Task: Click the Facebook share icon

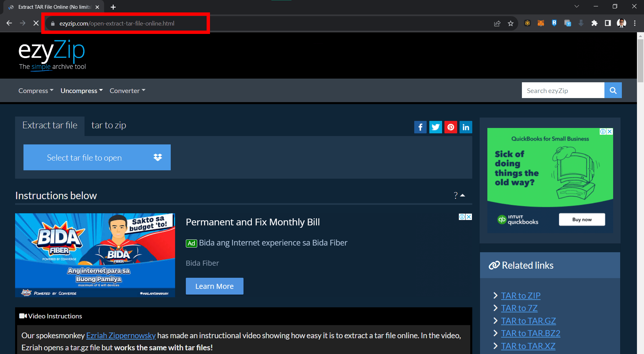Action: click(420, 127)
